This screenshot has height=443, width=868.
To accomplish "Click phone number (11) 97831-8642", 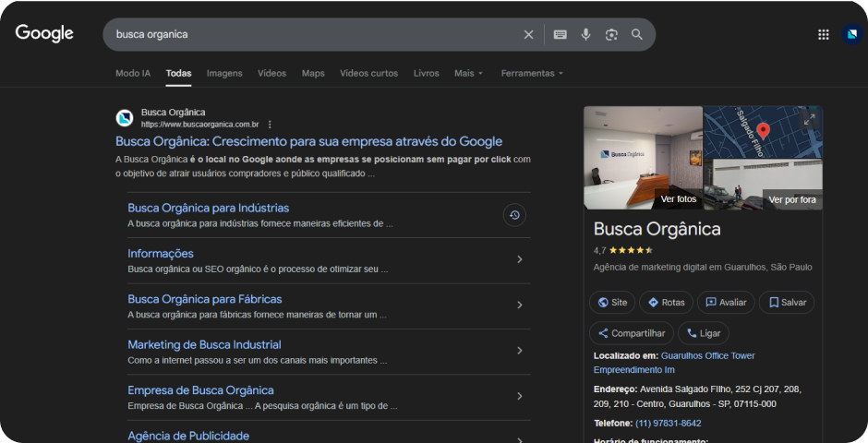I will pyautogui.click(x=669, y=423).
